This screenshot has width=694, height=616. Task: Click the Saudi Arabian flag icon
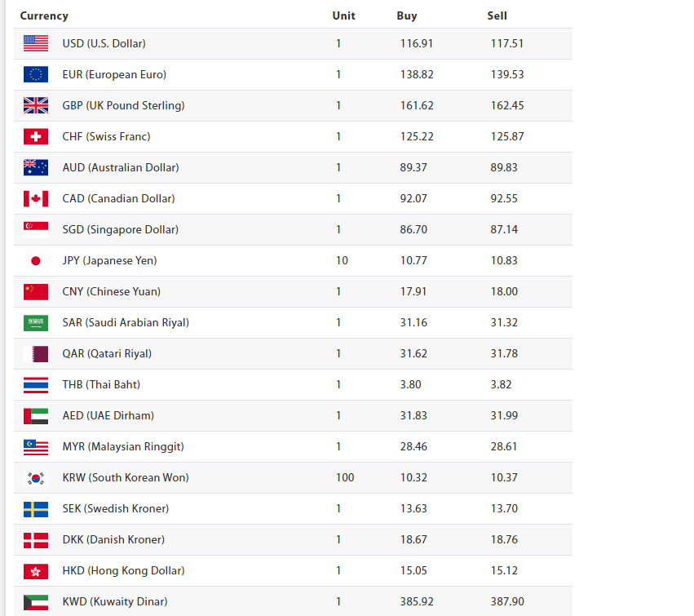[x=36, y=322]
